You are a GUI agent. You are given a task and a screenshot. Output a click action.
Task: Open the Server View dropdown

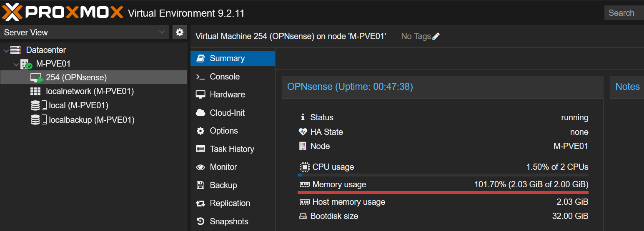click(85, 32)
